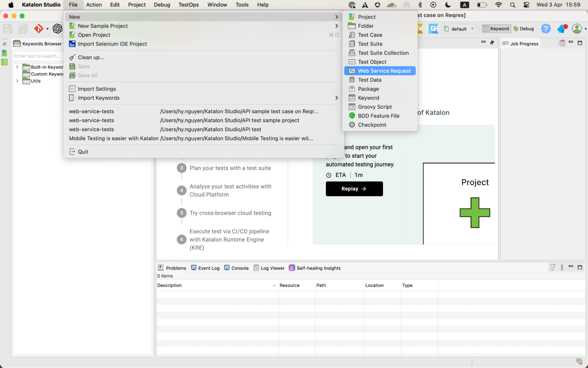This screenshot has width=588, height=368.
Task: Open the Log Viewer tab
Action: coord(269,268)
